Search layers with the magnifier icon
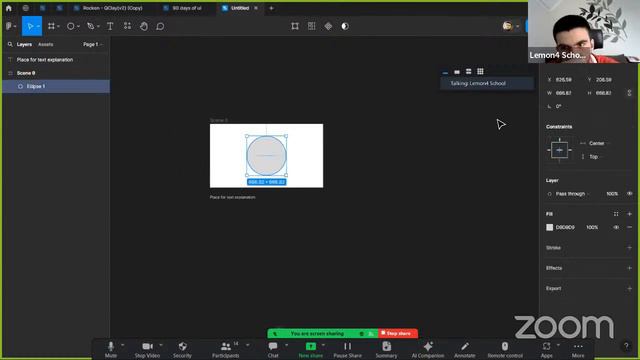This screenshot has height=360, width=640. tap(10, 44)
